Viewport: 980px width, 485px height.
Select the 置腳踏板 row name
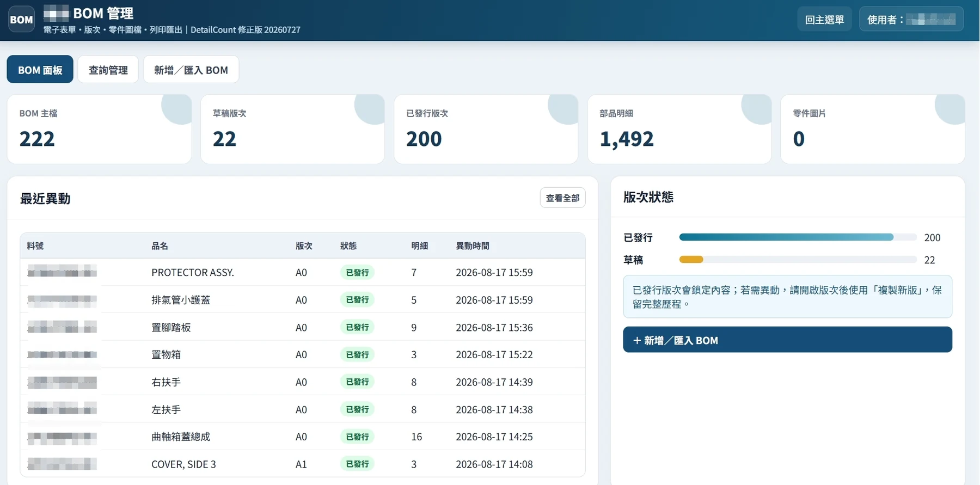point(171,328)
